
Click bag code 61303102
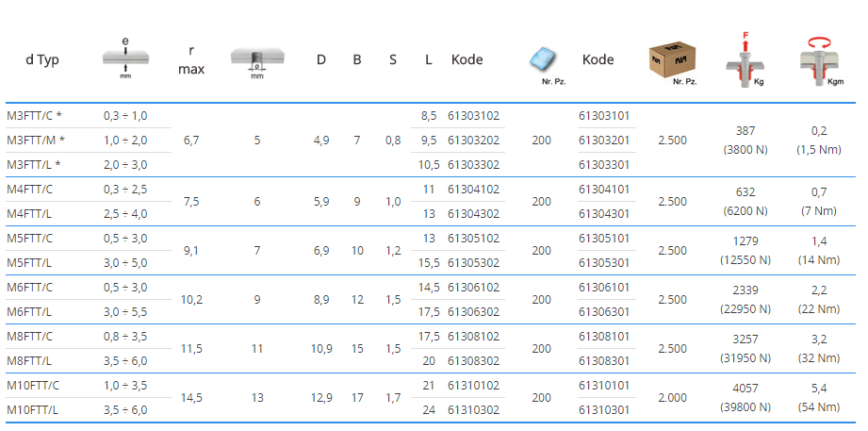473,116
